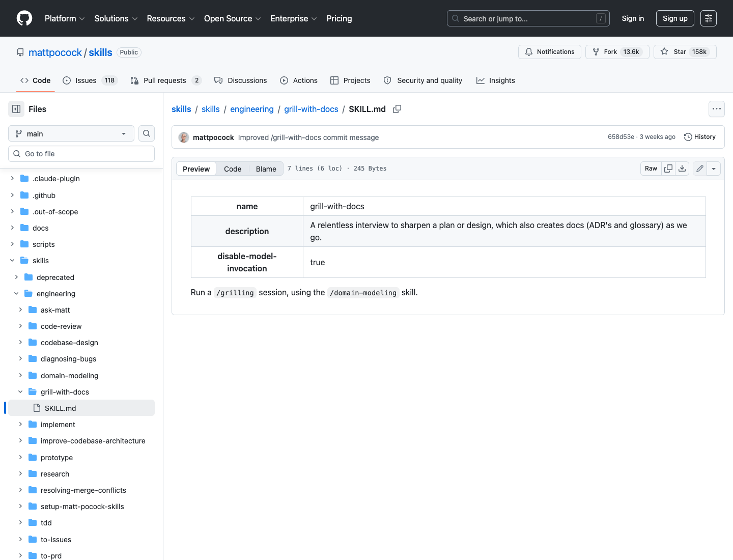Image resolution: width=733 pixels, height=560 pixels.
Task: Open the three-dot more file actions menu
Action: (717, 109)
